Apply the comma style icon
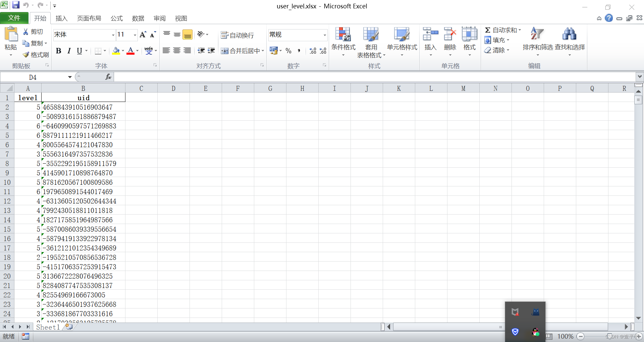Image resolution: width=644 pixels, height=342 pixels. tap(299, 51)
